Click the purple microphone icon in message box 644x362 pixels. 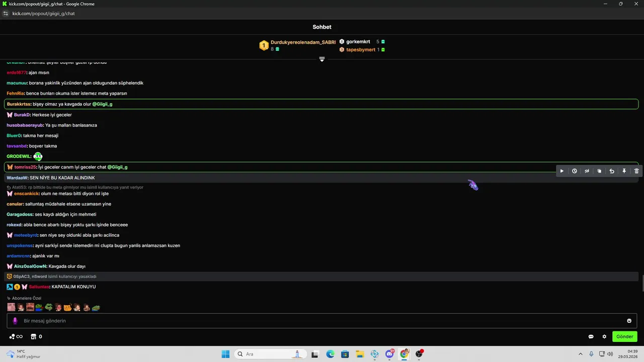(15, 321)
